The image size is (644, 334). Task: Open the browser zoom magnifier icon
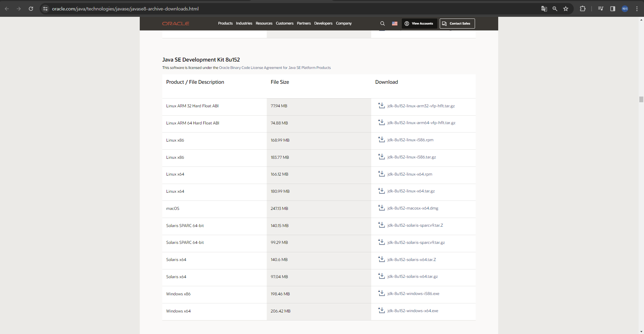(555, 9)
